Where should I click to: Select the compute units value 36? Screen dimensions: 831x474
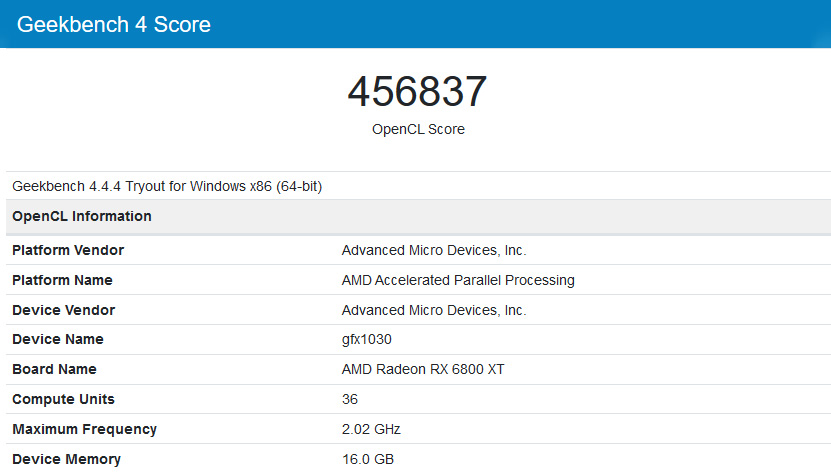[x=350, y=399]
